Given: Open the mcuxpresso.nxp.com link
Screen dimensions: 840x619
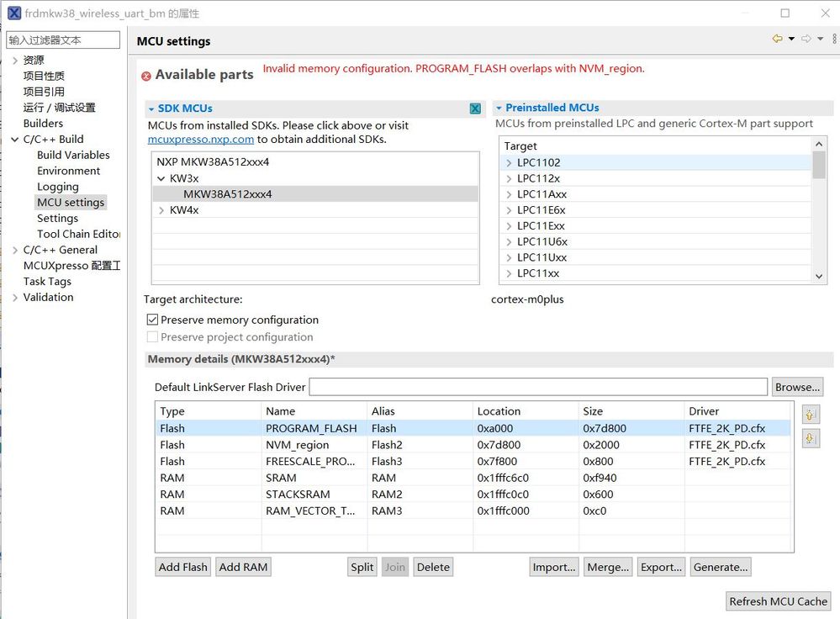Looking at the screenshot, I should coord(200,140).
